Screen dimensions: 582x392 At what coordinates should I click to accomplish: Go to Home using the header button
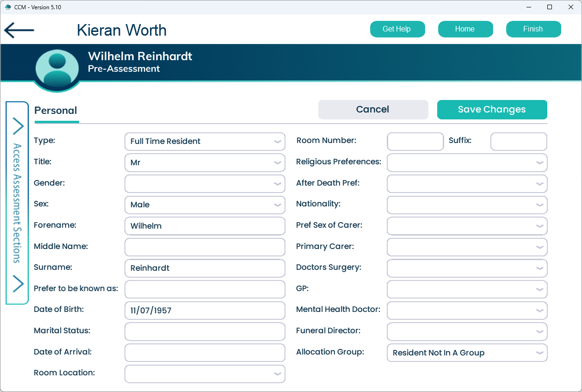465,29
